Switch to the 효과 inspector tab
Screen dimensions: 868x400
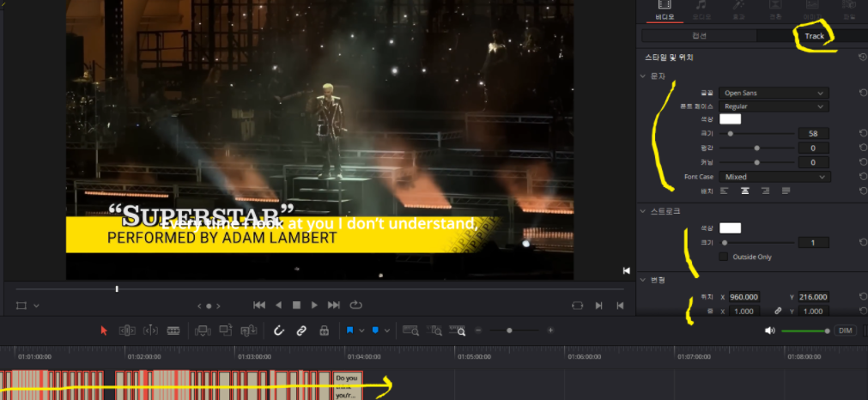point(738,10)
